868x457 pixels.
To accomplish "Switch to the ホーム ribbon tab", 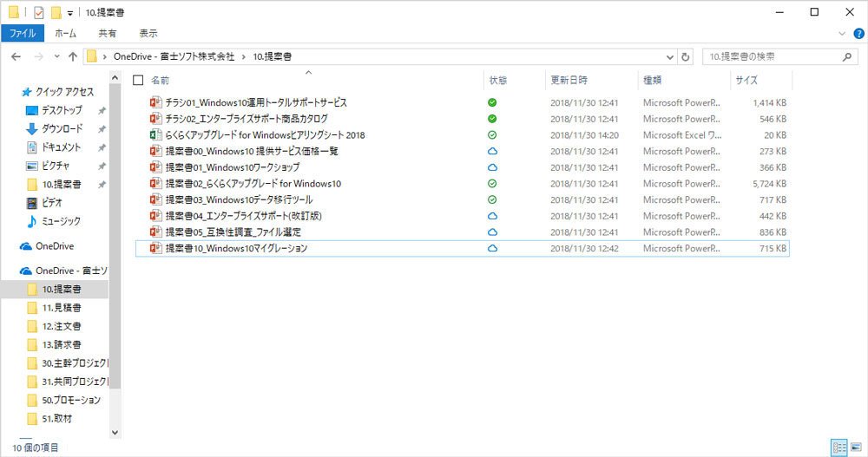I will (x=65, y=33).
